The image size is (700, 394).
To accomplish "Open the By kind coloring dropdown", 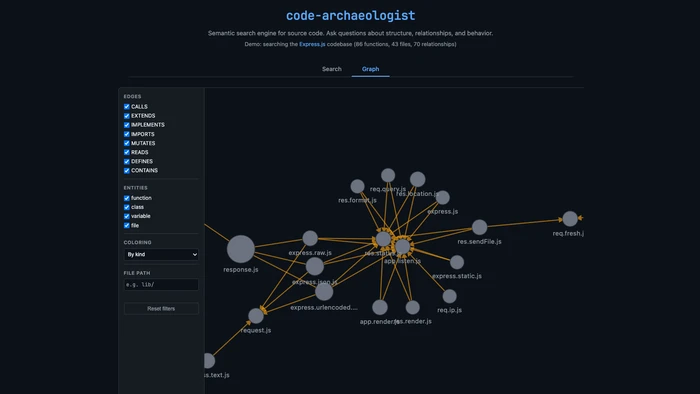I will pyautogui.click(x=161, y=254).
